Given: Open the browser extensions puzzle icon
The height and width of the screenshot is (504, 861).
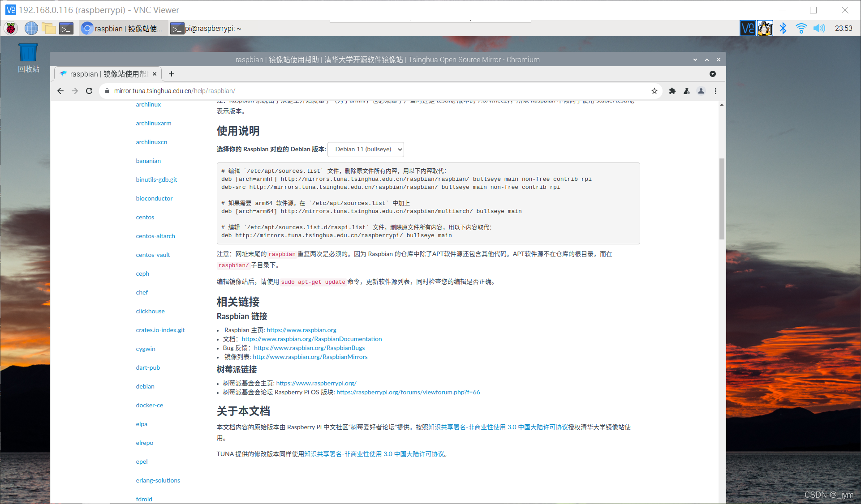Looking at the screenshot, I should point(672,91).
